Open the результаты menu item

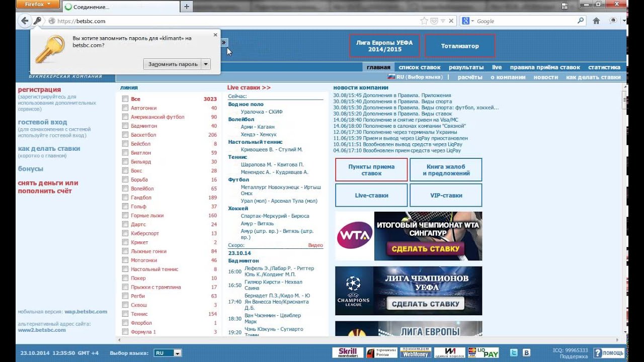[466, 67]
